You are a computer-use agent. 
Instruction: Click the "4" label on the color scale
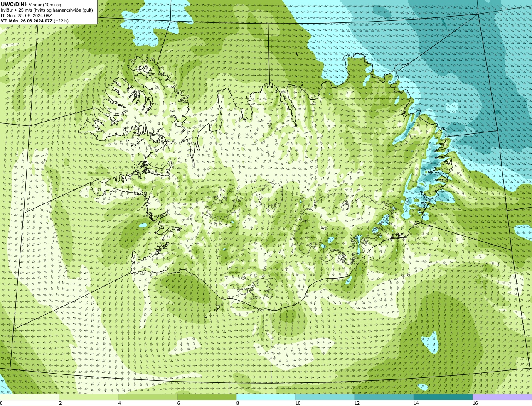pyautogui.click(x=119, y=403)
